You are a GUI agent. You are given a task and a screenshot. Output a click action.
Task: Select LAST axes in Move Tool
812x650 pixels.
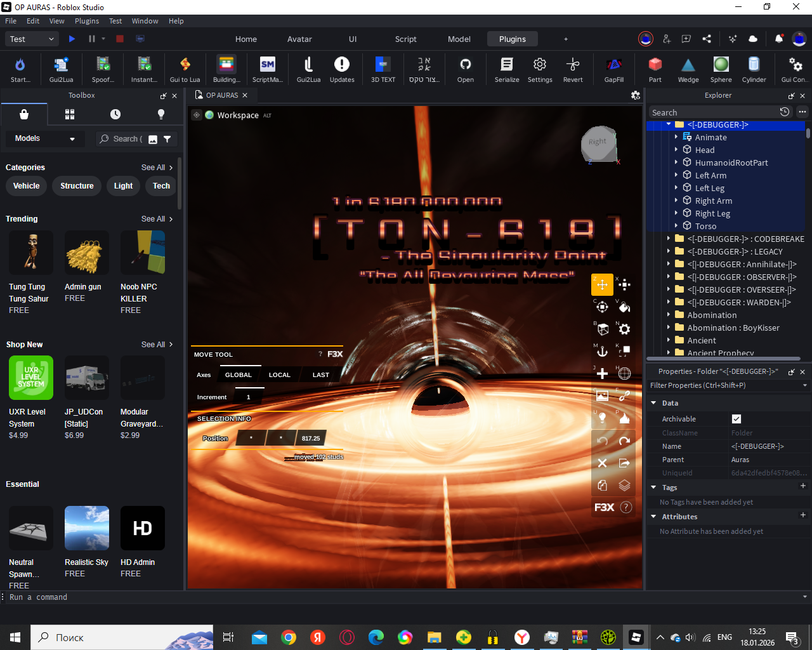point(321,375)
